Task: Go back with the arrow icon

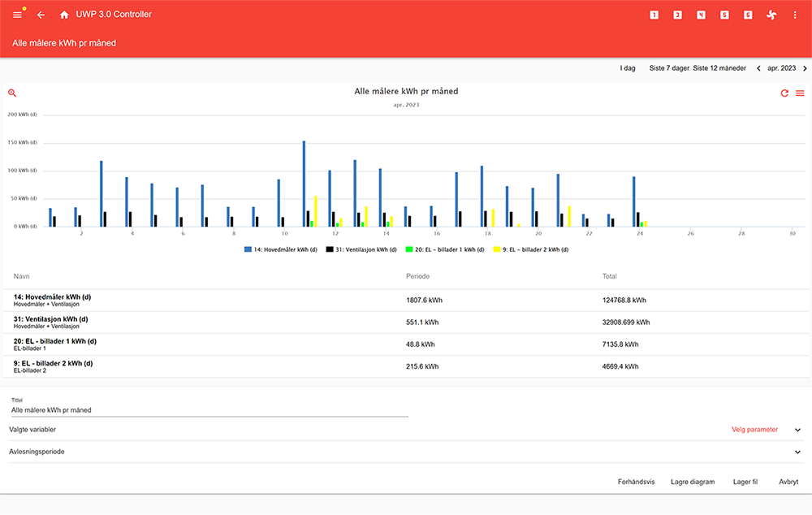Action: pyautogui.click(x=41, y=15)
